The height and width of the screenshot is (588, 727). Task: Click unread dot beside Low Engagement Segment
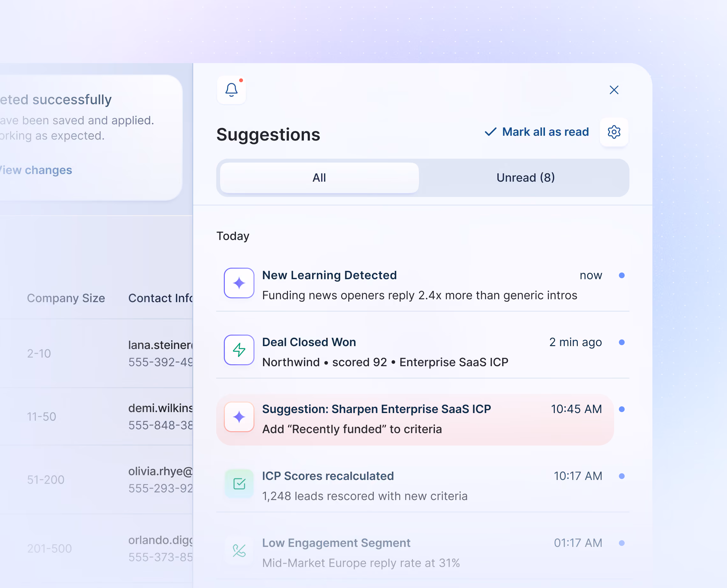[621, 543]
